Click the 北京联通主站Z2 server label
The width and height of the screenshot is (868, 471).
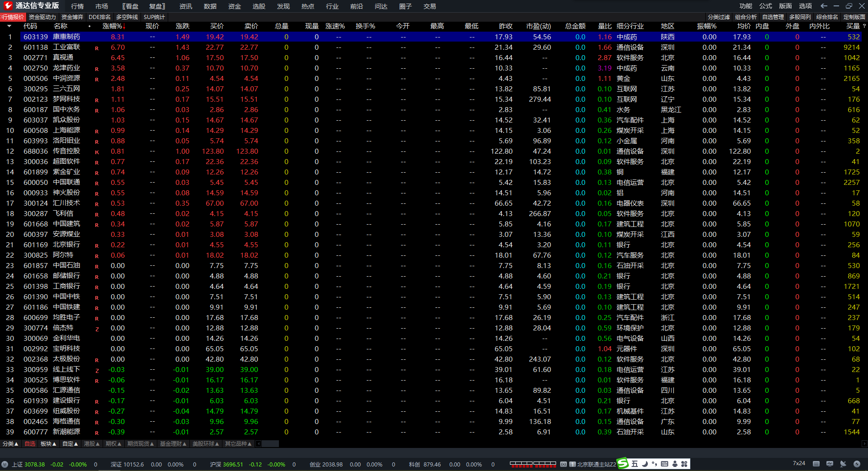(596, 464)
